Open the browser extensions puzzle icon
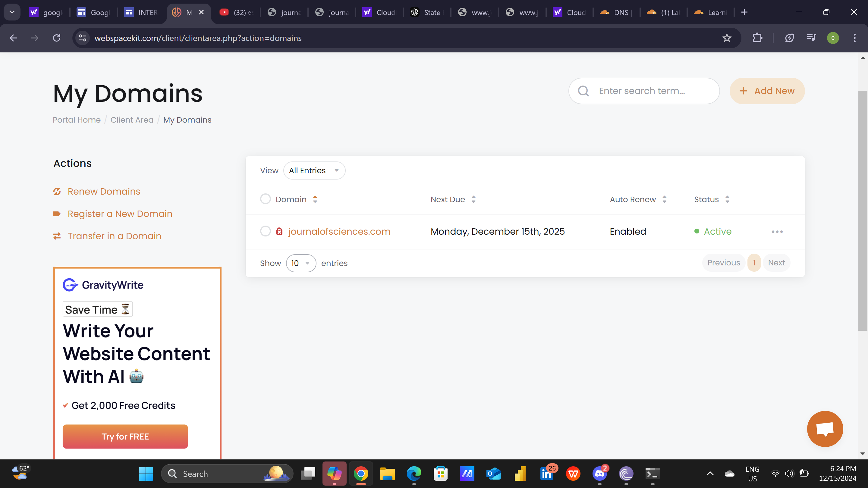868x488 pixels. coord(757,38)
